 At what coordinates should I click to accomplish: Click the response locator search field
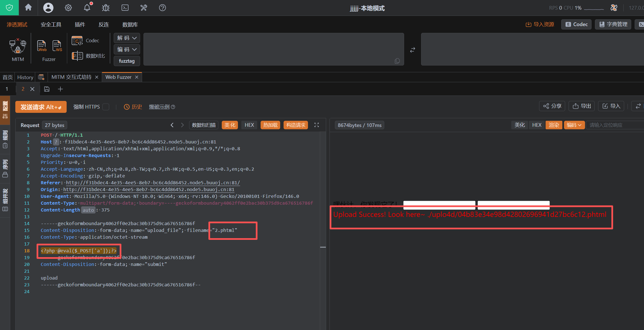click(614, 125)
